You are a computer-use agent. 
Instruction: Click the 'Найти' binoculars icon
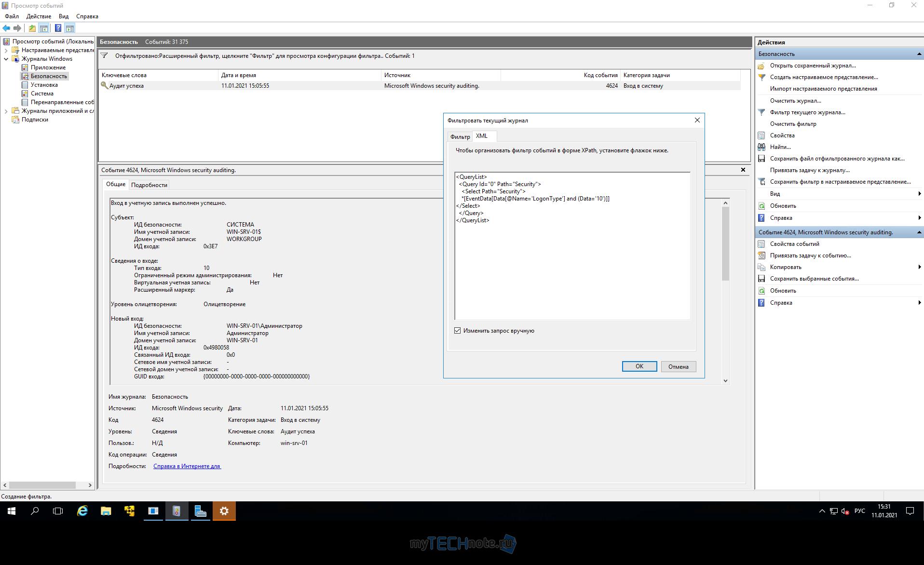(761, 147)
